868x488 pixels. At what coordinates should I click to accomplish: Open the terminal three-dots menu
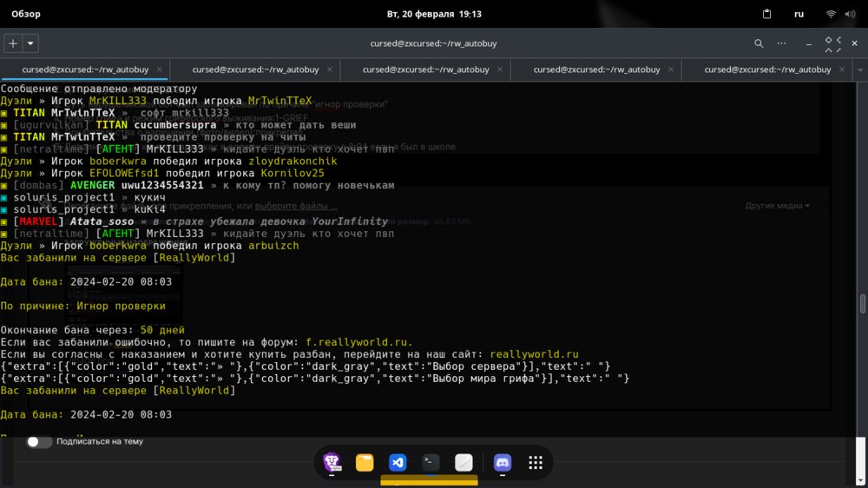point(781,43)
